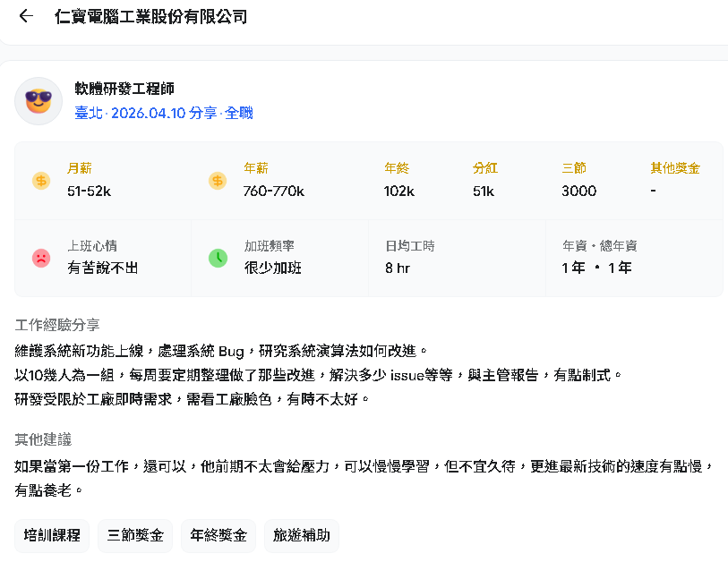Click the 分紅 label
This screenshot has height=562, width=728.
pyautogui.click(x=485, y=168)
